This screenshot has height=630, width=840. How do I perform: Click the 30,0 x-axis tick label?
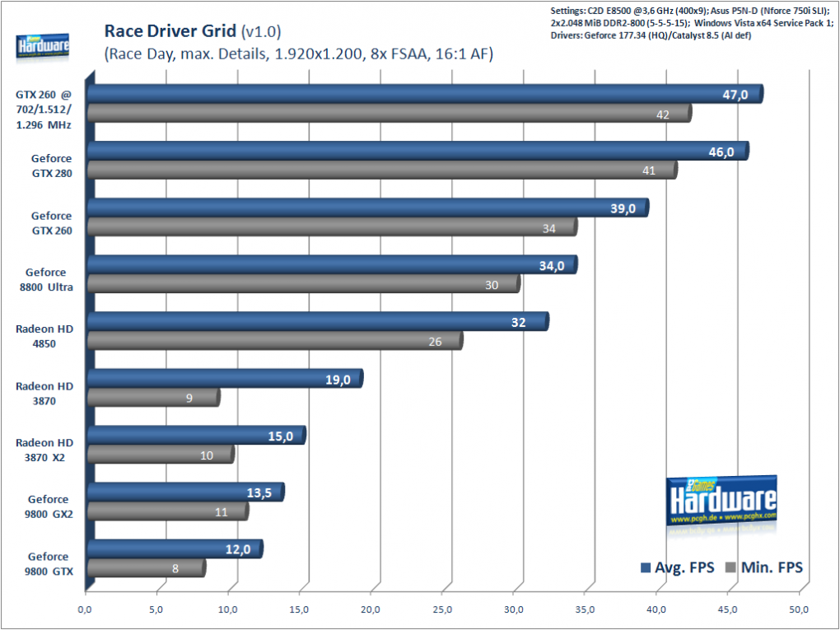[x=513, y=609]
